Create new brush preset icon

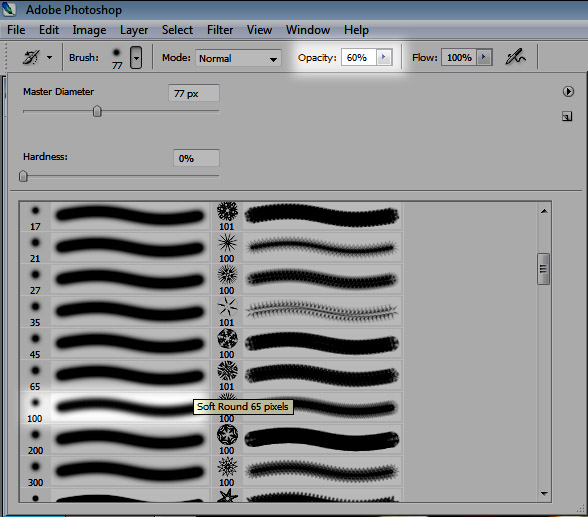[x=567, y=117]
